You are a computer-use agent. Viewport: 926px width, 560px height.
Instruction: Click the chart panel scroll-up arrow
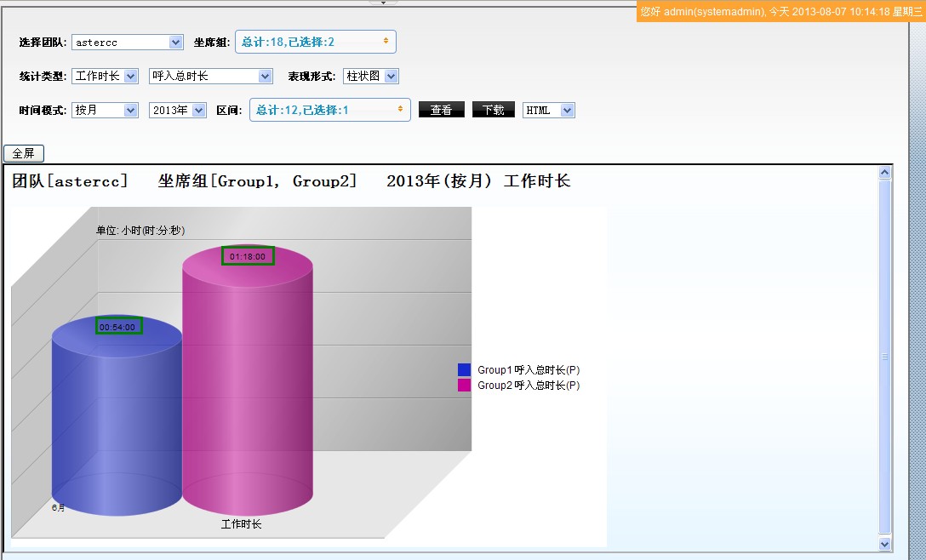(x=884, y=173)
